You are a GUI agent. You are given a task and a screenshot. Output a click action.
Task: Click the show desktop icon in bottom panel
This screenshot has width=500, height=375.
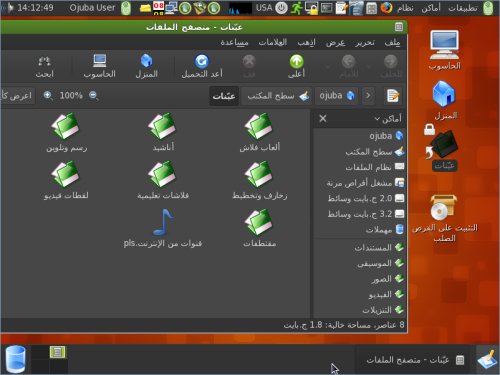[x=487, y=360]
